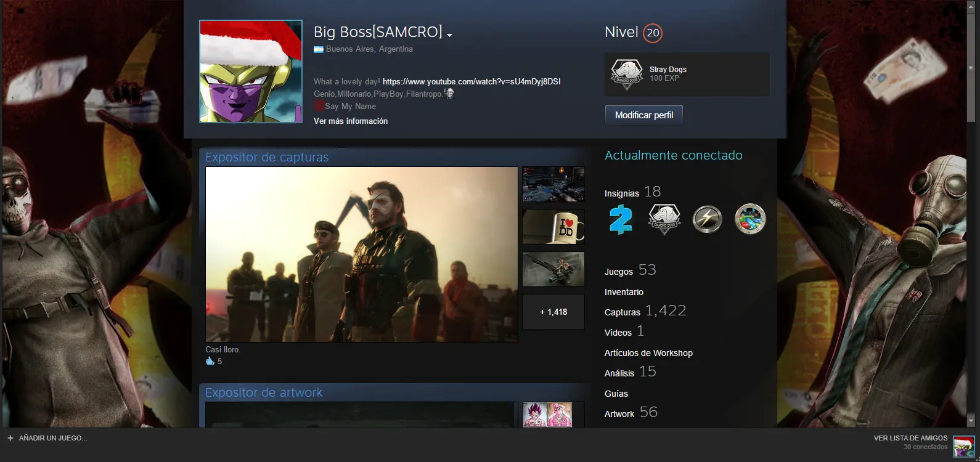Screen dimensions: 980x462
Task: Expand the dropdown arrow beside Big Boss[SAMCRO]
Action: coord(449,35)
